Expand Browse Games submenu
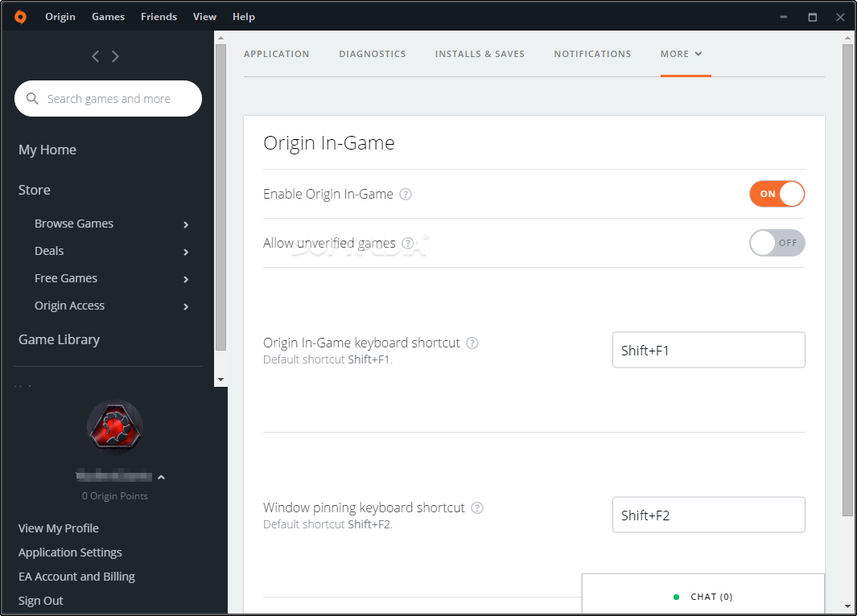This screenshot has height=616, width=857. pos(186,224)
